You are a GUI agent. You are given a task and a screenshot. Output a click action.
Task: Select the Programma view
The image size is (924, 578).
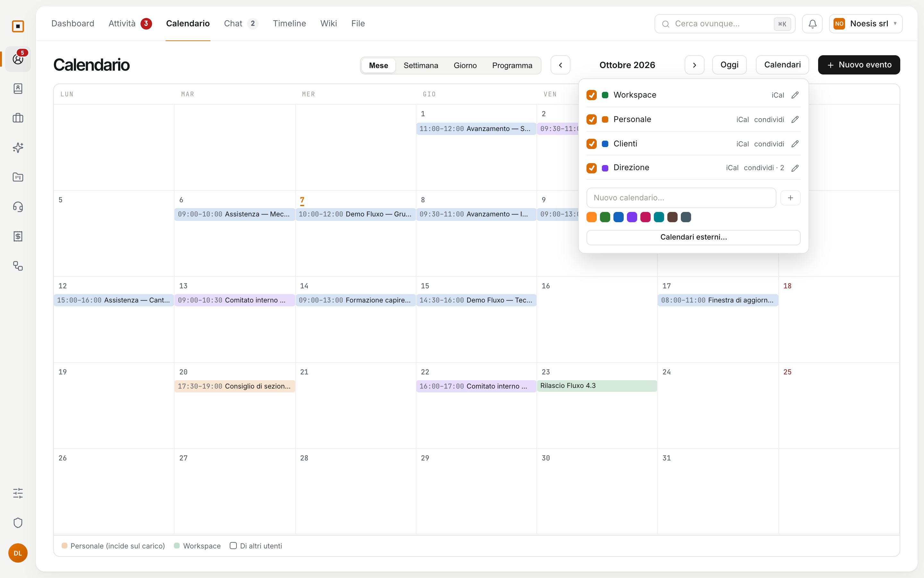pyautogui.click(x=512, y=66)
